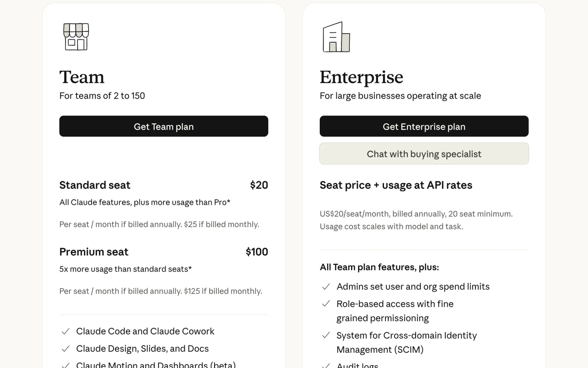588x368 pixels.
Task: Select the Premium seat heading
Action: point(94,252)
